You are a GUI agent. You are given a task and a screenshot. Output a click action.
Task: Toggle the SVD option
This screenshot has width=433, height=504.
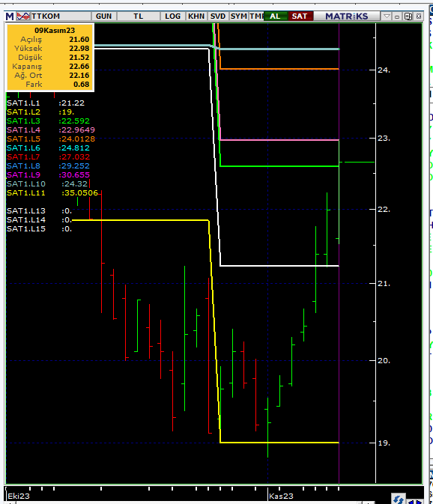tap(218, 16)
